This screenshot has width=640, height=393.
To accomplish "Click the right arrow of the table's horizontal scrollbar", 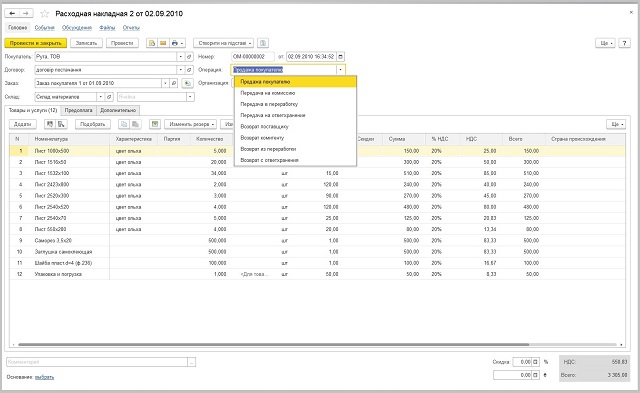I will point(622,344).
